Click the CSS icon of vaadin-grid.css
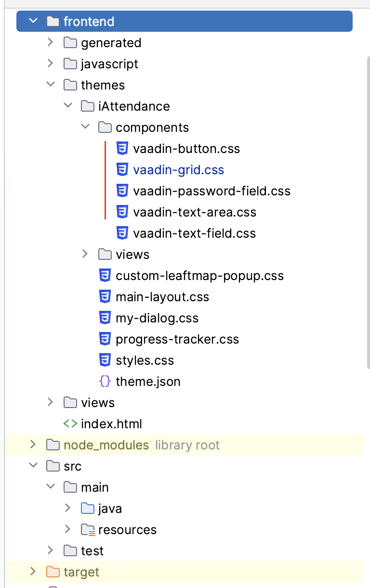Viewport: 370px width, 588px height. [122, 170]
